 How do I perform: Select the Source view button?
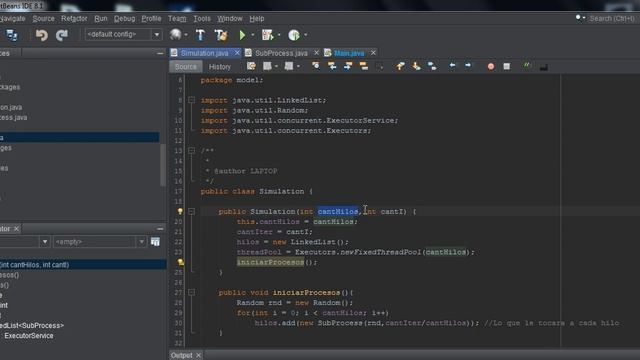click(186, 67)
